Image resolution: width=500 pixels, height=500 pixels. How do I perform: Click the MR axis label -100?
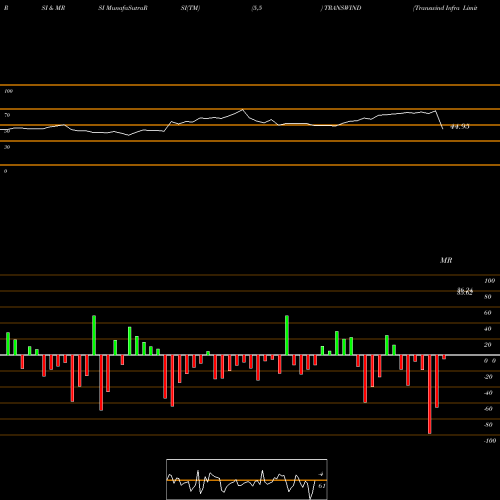click(489, 441)
